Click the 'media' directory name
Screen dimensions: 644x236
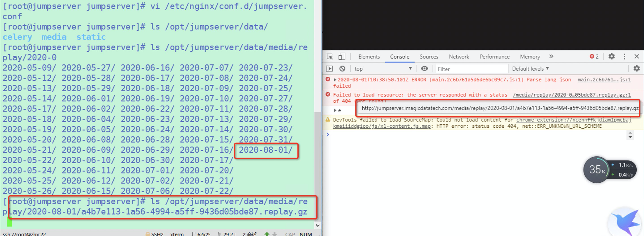(x=54, y=37)
